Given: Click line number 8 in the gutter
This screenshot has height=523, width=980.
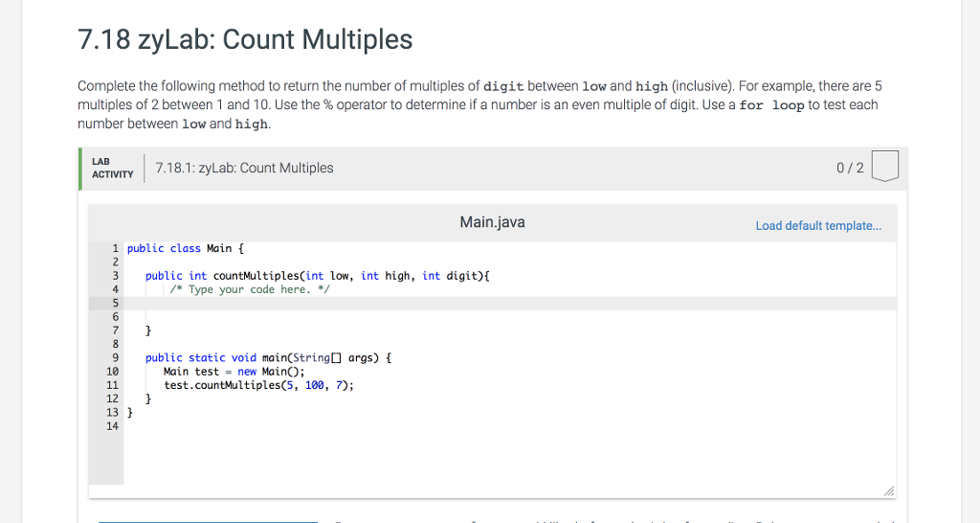Looking at the screenshot, I should click(x=115, y=344).
